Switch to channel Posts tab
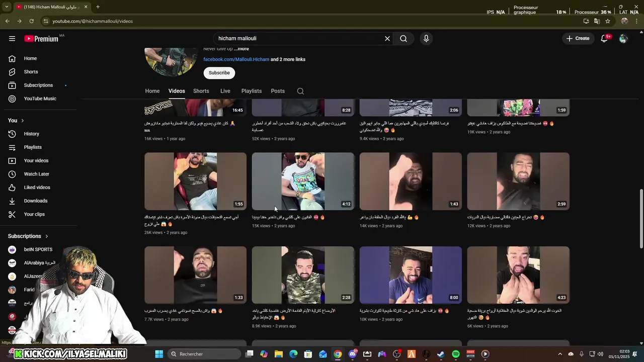 pyautogui.click(x=278, y=91)
